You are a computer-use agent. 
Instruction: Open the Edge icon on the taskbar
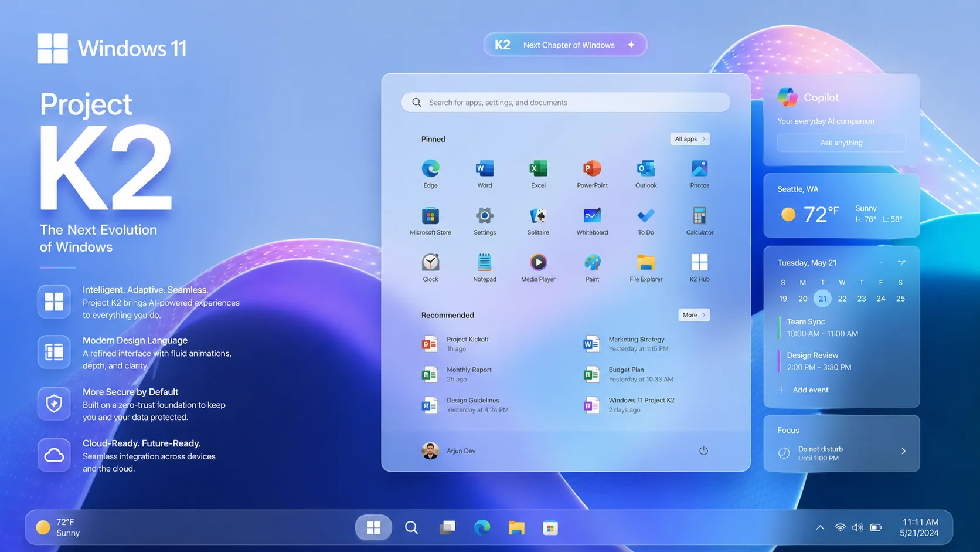pyautogui.click(x=482, y=527)
